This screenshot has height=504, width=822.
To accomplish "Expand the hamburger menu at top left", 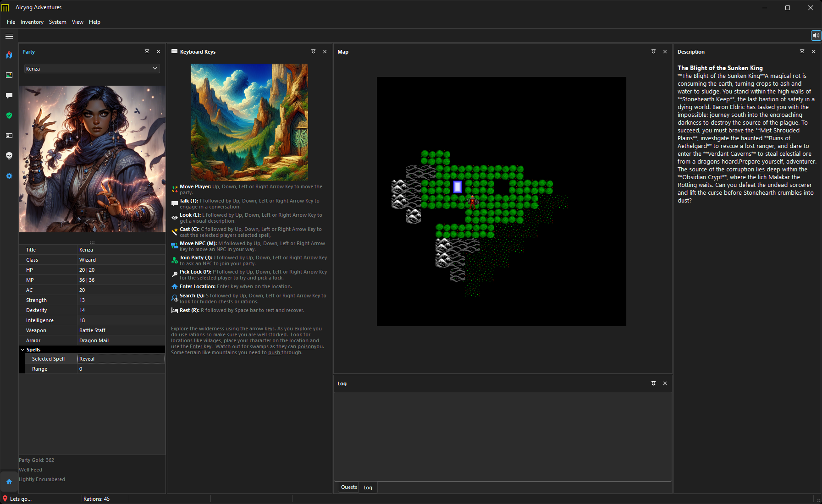I will pos(9,36).
